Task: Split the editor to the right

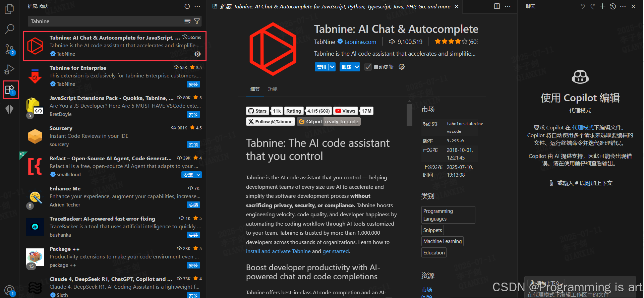Action: click(497, 6)
